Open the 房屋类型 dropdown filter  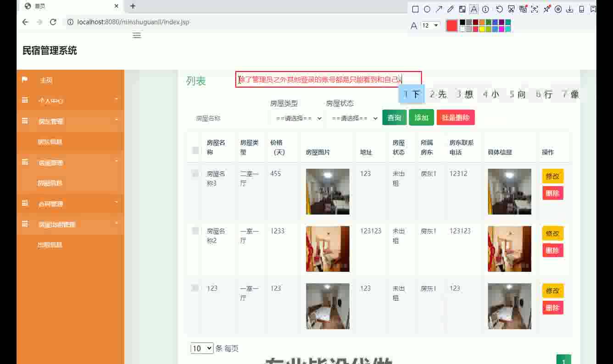(297, 118)
